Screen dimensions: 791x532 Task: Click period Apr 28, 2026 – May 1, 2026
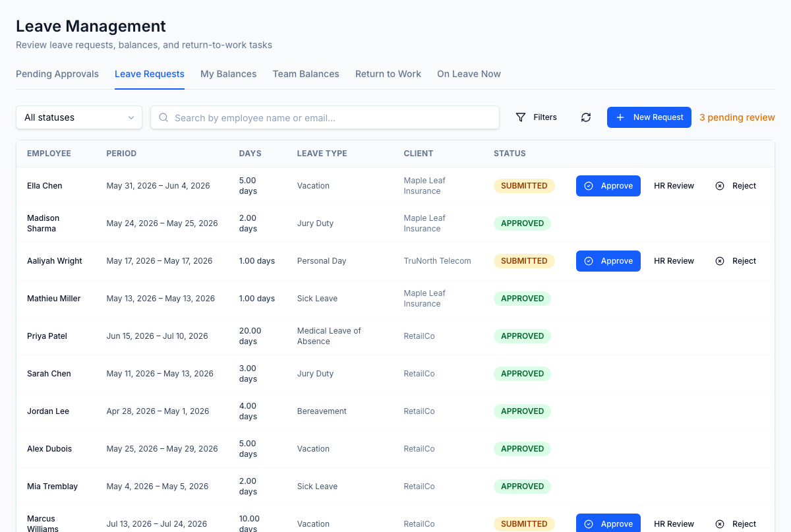(158, 411)
